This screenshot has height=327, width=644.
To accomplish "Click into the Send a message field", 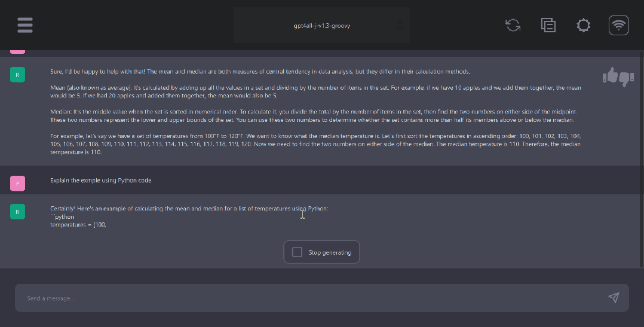I will [311, 298].
